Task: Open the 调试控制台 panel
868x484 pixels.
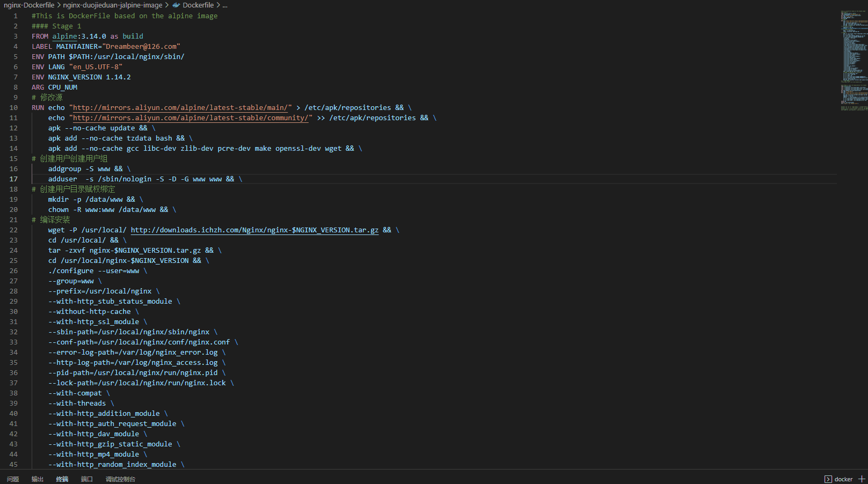Action: (120, 479)
